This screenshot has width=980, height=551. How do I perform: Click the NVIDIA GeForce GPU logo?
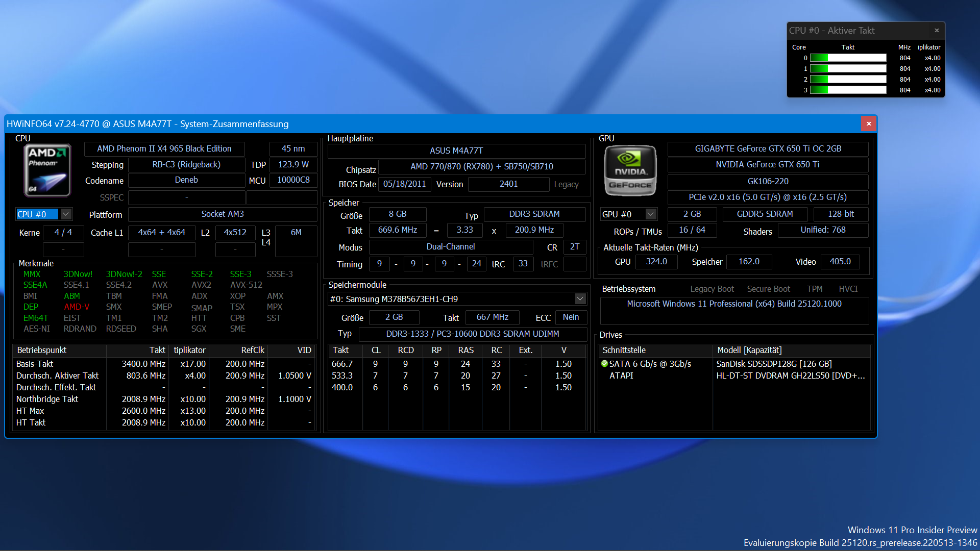(630, 170)
